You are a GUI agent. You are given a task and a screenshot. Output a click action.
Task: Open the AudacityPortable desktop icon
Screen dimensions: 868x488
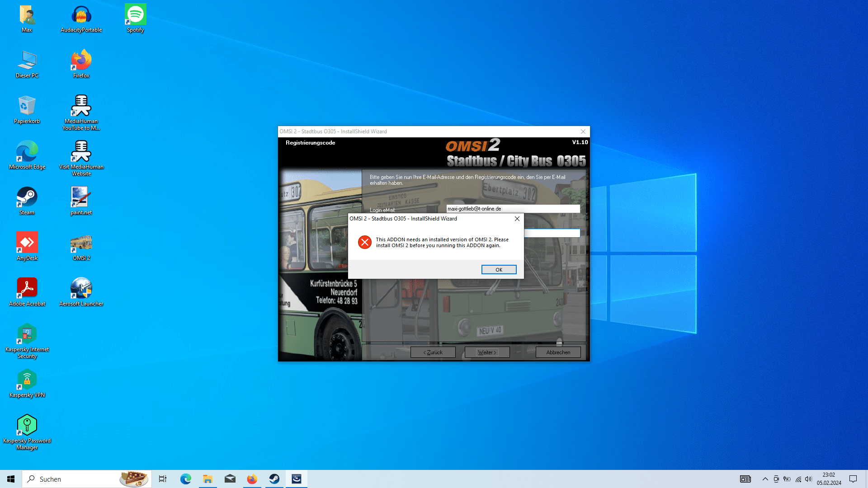81,15
